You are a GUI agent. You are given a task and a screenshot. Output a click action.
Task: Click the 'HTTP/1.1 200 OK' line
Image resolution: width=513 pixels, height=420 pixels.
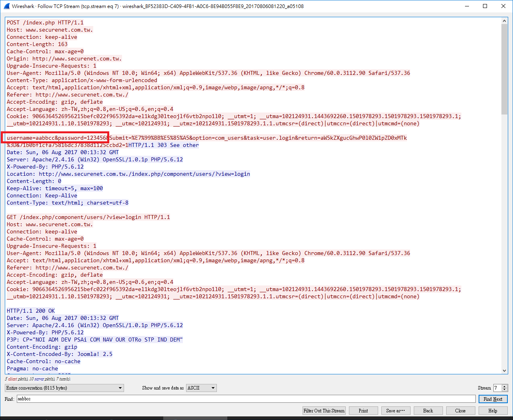click(x=31, y=311)
